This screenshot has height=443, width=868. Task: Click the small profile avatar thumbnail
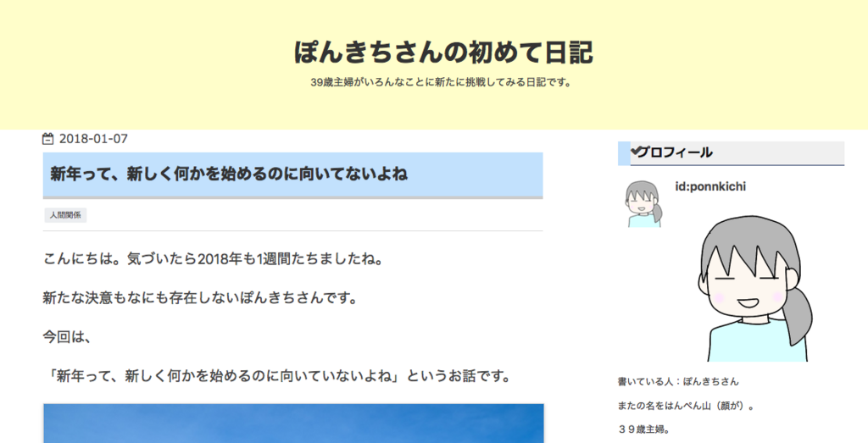pos(644,204)
